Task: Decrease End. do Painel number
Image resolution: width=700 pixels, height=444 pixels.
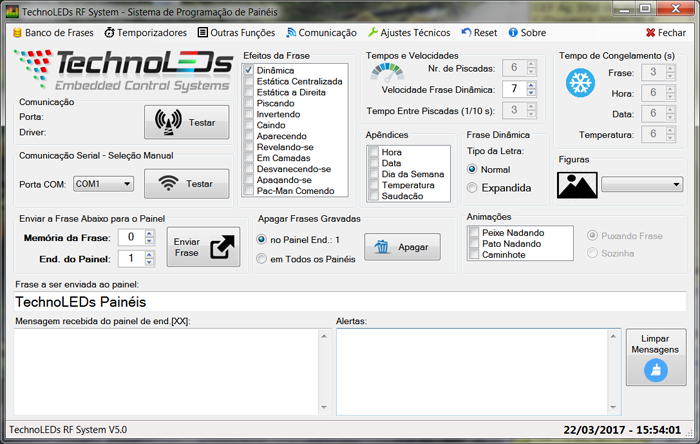Action: [x=150, y=262]
